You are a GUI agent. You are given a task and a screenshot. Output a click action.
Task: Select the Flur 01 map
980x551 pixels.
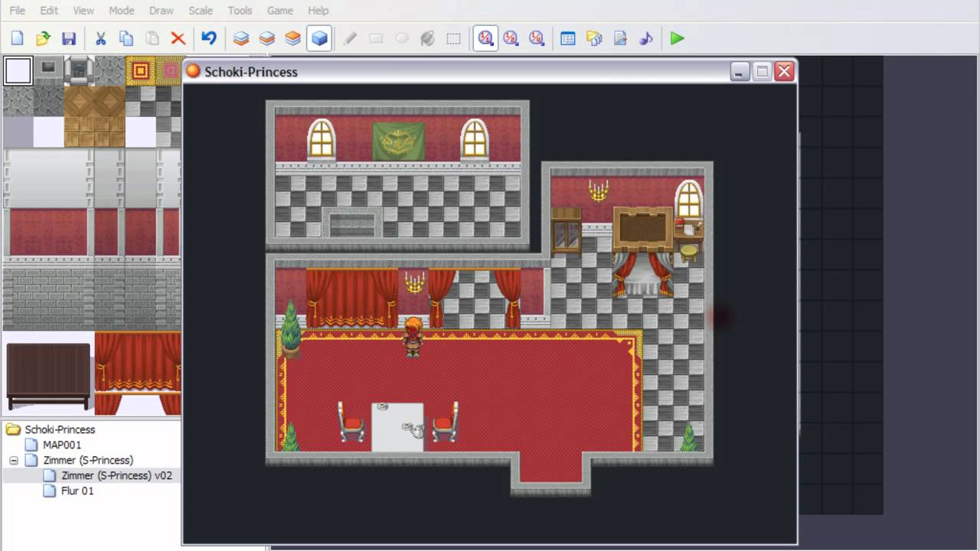click(x=77, y=491)
